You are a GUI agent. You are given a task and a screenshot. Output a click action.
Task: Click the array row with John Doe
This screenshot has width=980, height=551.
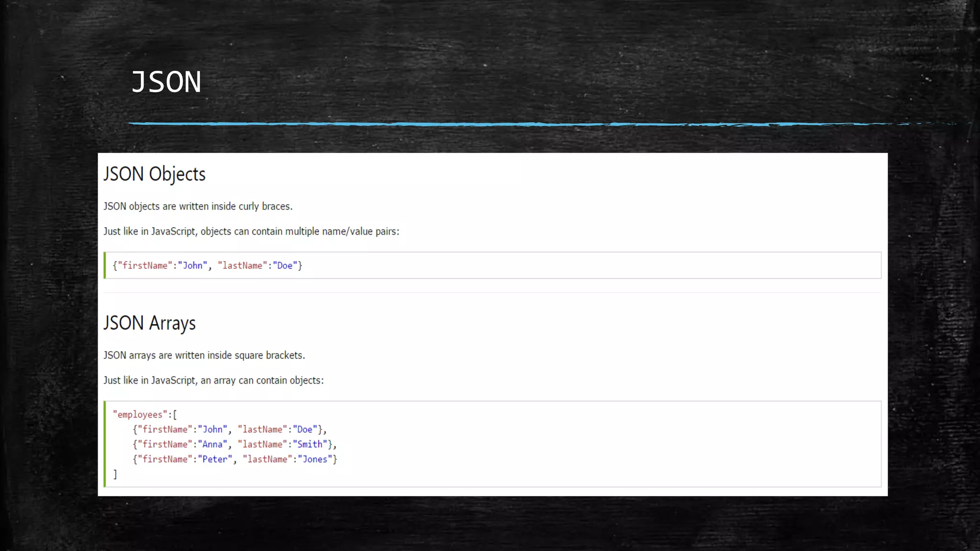(230, 430)
